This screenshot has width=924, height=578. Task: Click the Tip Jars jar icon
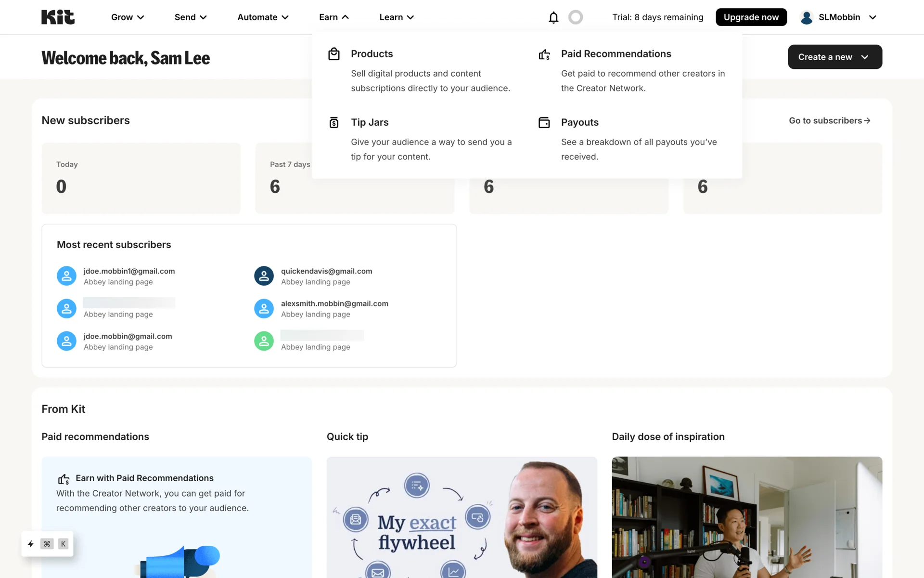[334, 122]
